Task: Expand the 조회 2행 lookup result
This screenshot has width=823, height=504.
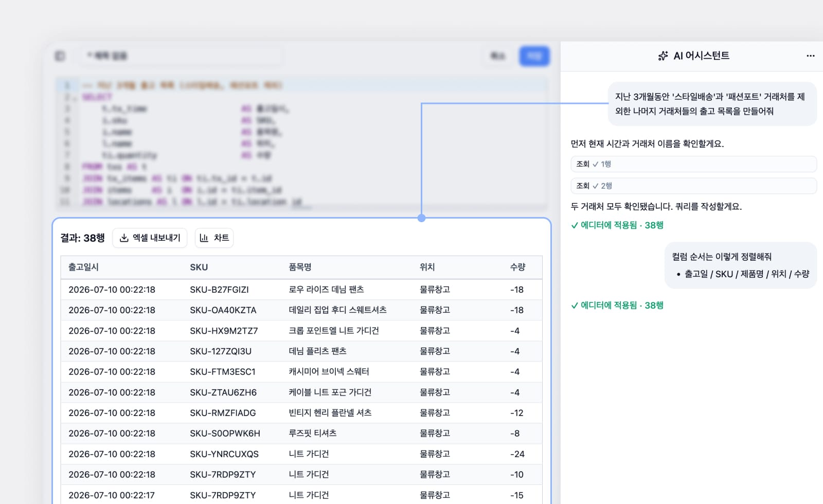Action: tap(693, 186)
